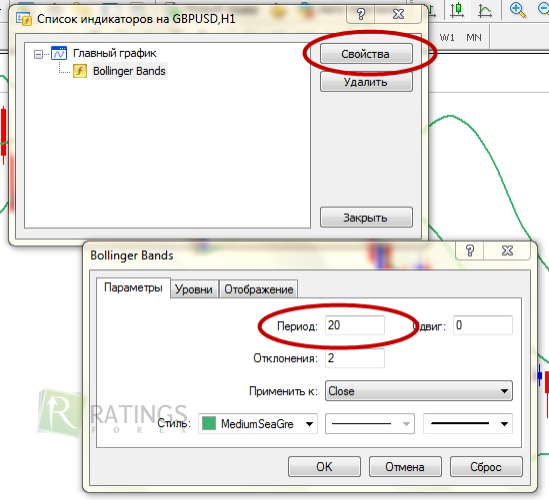The height and width of the screenshot is (500, 549).
Task: Click the zoom in magnifier toolbar icon
Action: (518, 10)
